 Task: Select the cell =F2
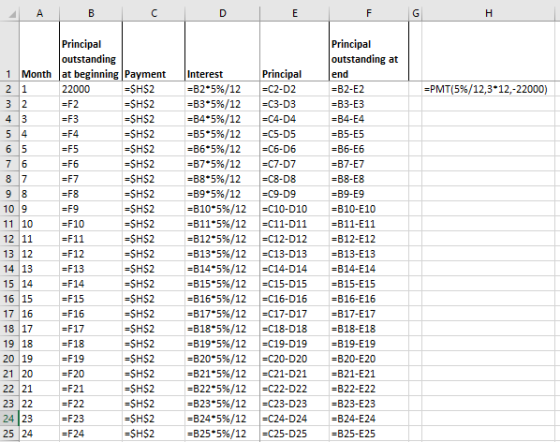tap(91, 104)
